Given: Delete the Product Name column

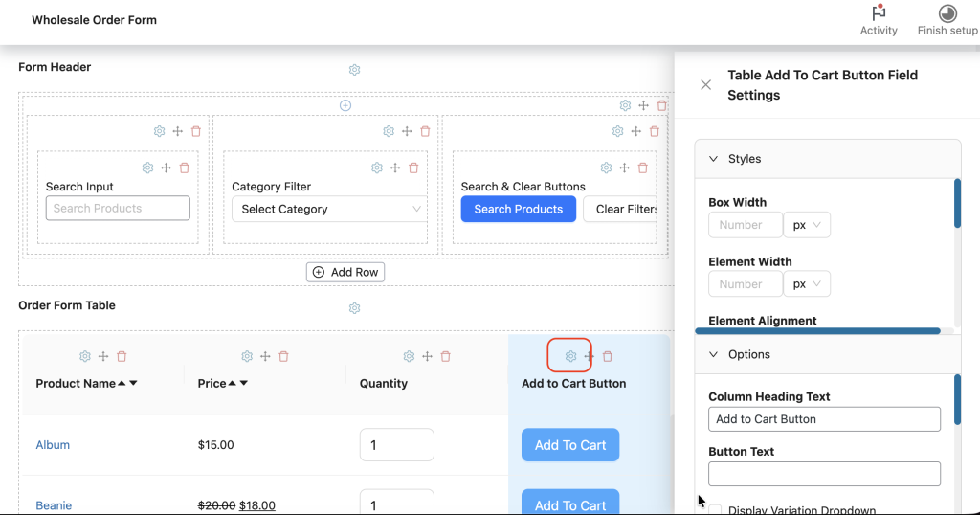Looking at the screenshot, I should 122,356.
